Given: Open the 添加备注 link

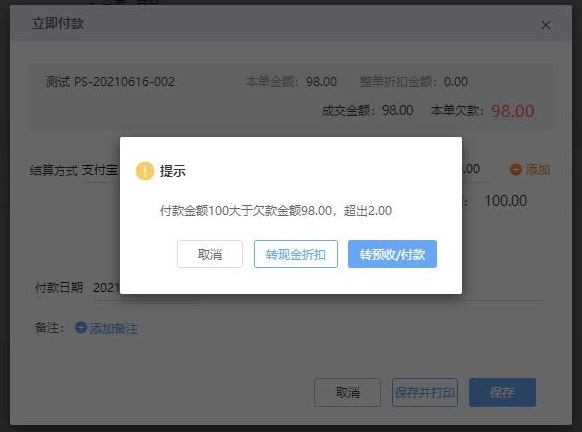Looking at the screenshot, I should click(x=114, y=328).
